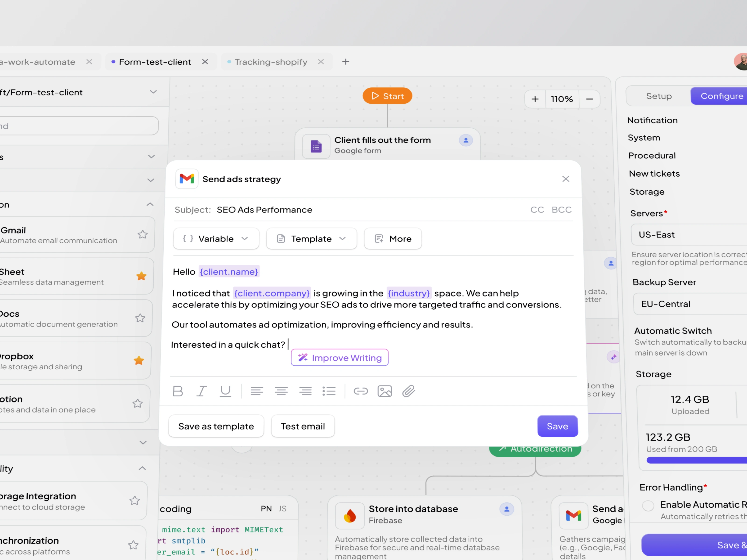Click the Subject field text
Screen dimensions: 747x560
[x=264, y=210]
